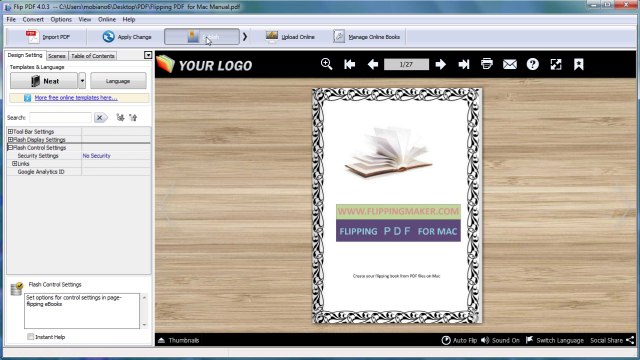This screenshot has width=640, height=360.
Task: Click Social Share
Action: [612, 340]
